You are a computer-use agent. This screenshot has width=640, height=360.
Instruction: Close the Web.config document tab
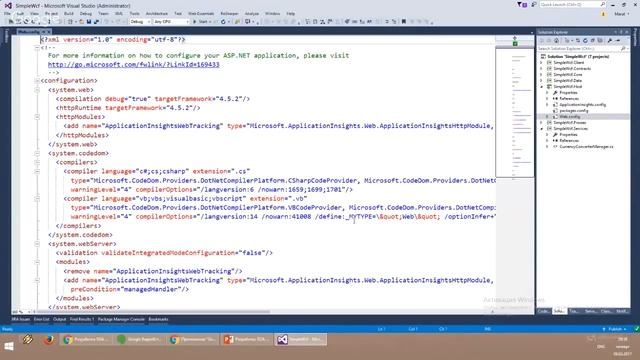click(x=48, y=31)
